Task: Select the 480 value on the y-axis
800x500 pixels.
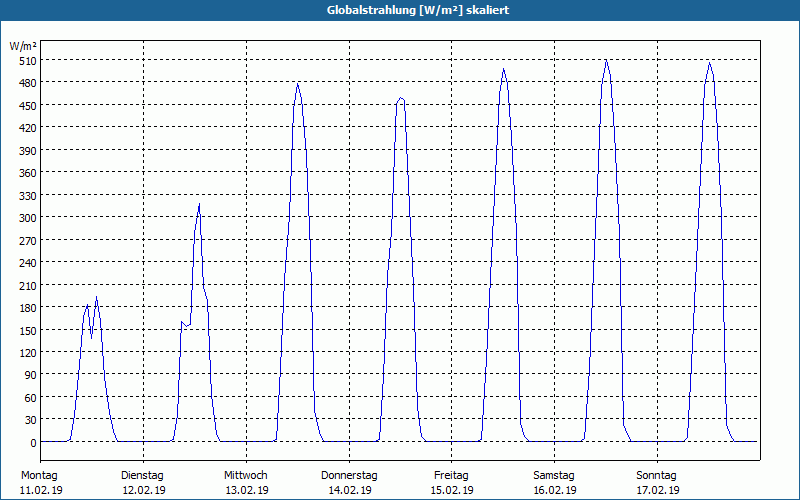Action: click(27, 83)
